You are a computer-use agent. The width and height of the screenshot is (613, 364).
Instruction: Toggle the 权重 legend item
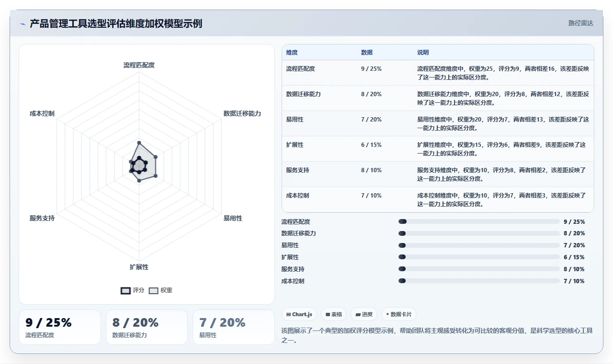[160, 290]
